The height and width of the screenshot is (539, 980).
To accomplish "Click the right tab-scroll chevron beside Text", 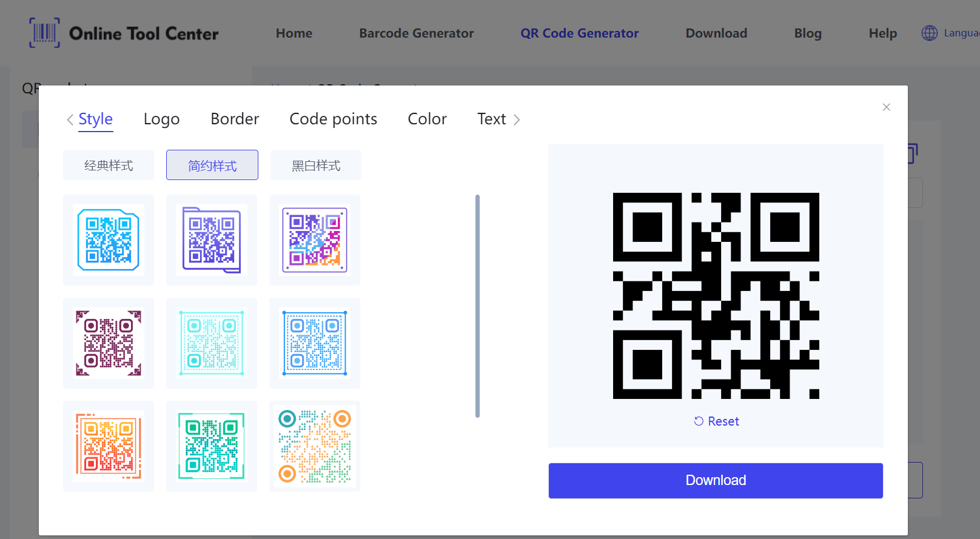I will pyautogui.click(x=517, y=119).
